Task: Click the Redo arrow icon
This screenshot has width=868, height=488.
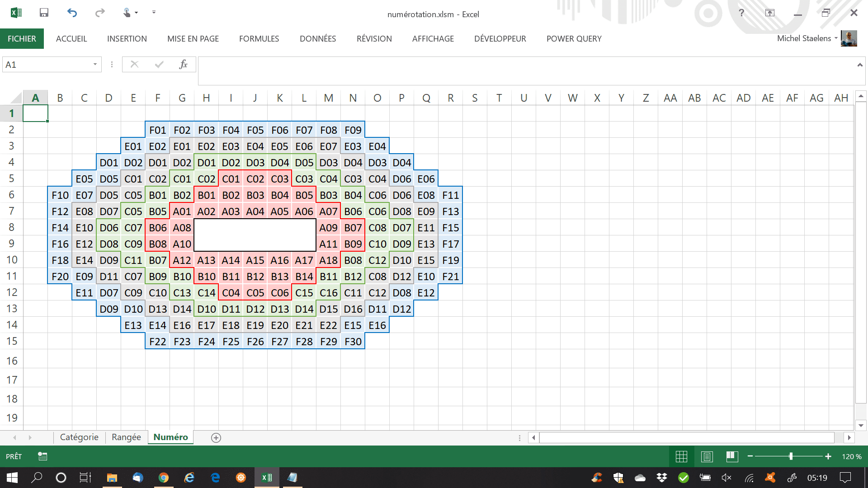Action: (100, 13)
